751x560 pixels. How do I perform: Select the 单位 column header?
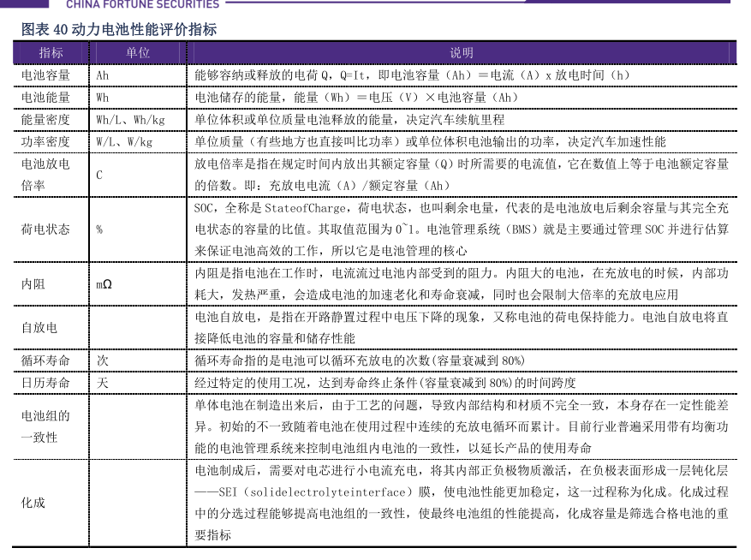coord(138,53)
